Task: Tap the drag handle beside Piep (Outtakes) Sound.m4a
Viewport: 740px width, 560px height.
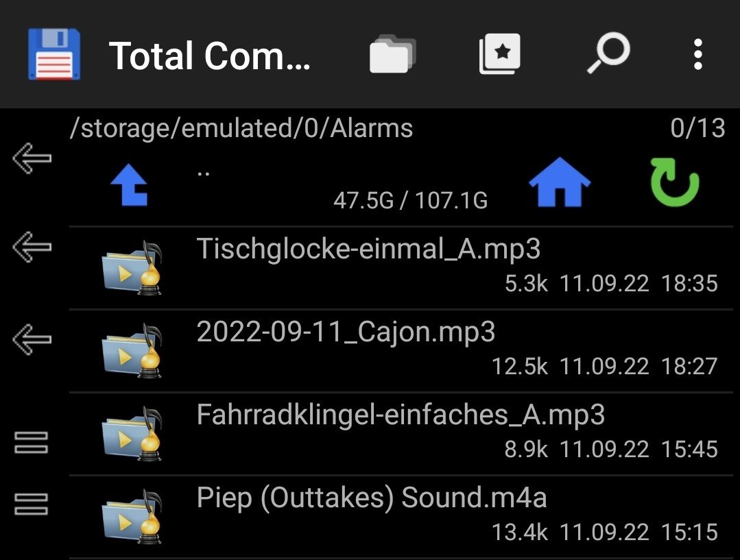Action: tap(32, 504)
